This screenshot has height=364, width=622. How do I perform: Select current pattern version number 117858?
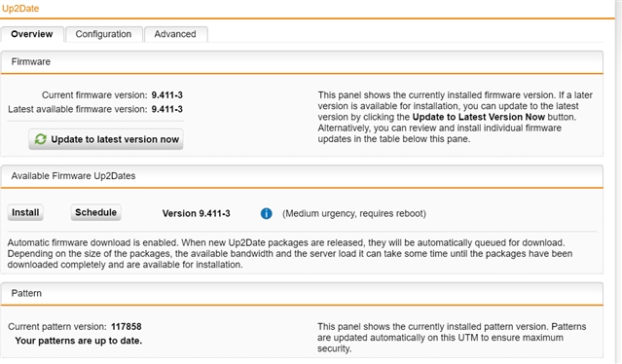(127, 327)
